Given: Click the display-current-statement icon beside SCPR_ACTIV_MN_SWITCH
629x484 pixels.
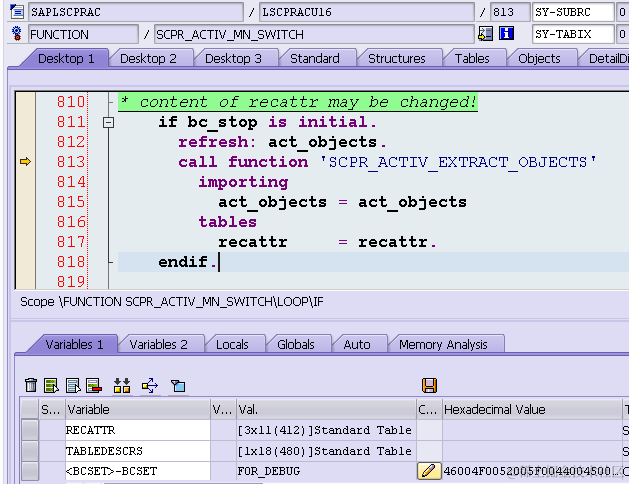Looking at the screenshot, I should tap(485, 34).
